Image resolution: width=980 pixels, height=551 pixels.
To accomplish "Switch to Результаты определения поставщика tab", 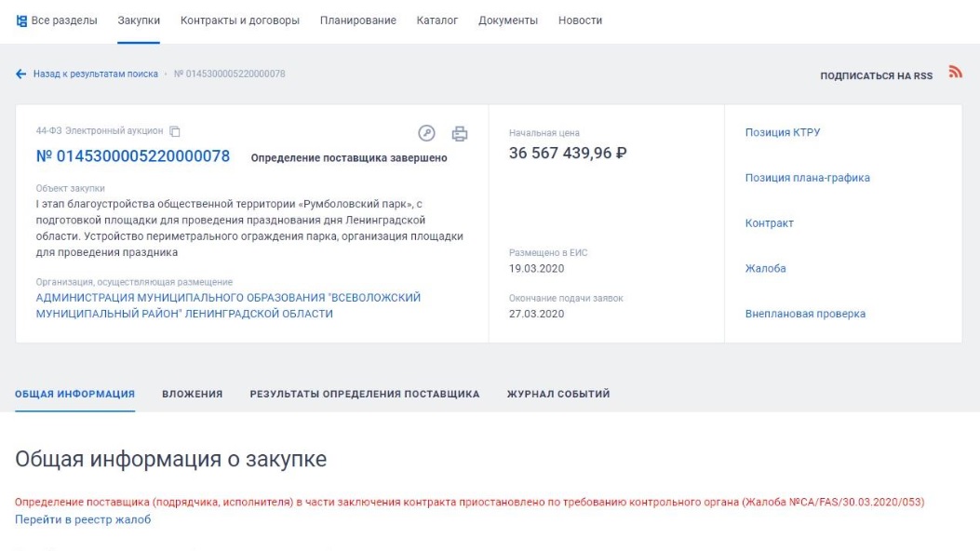I will [x=365, y=394].
